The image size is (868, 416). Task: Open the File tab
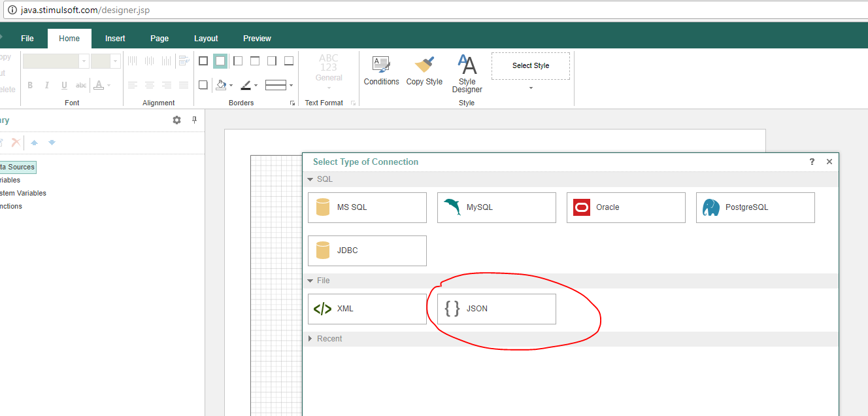click(x=27, y=39)
